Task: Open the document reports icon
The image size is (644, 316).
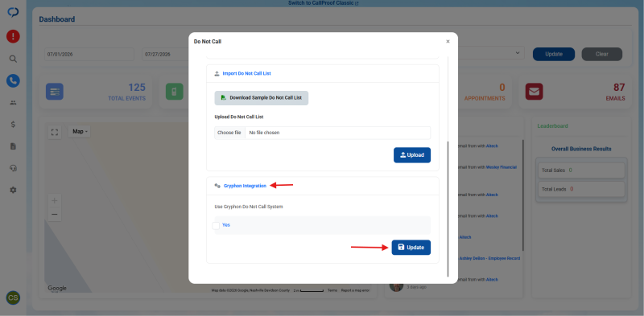Action: pos(13,146)
